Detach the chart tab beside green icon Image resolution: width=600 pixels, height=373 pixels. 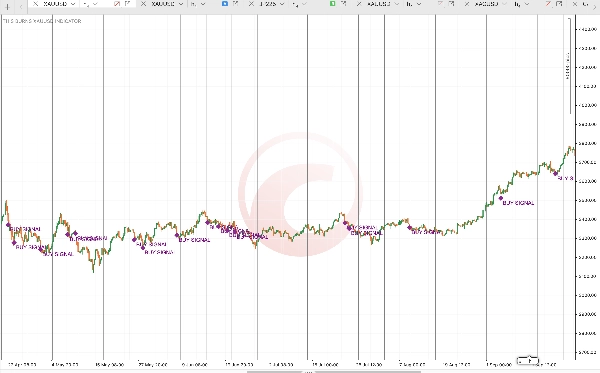(344, 3)
